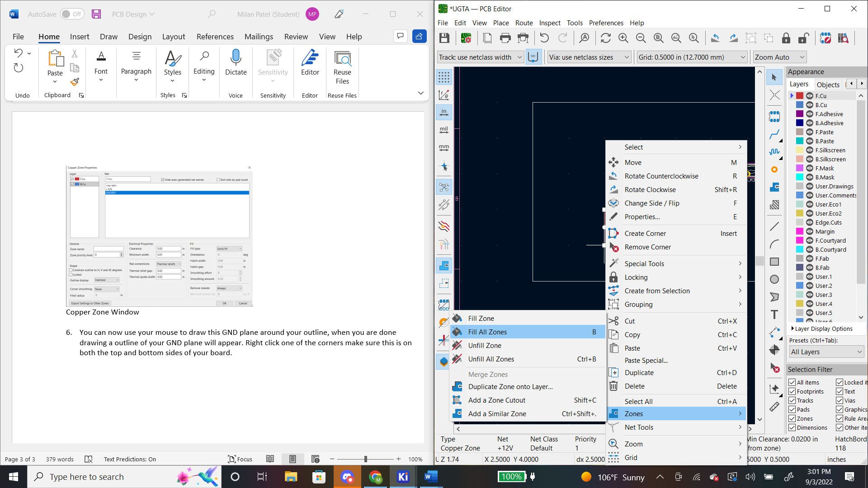Select the arrow selection tool in PCB Editor
This screenshot has height=488, width=868.
pyautogui.click(x=774, y=77)
